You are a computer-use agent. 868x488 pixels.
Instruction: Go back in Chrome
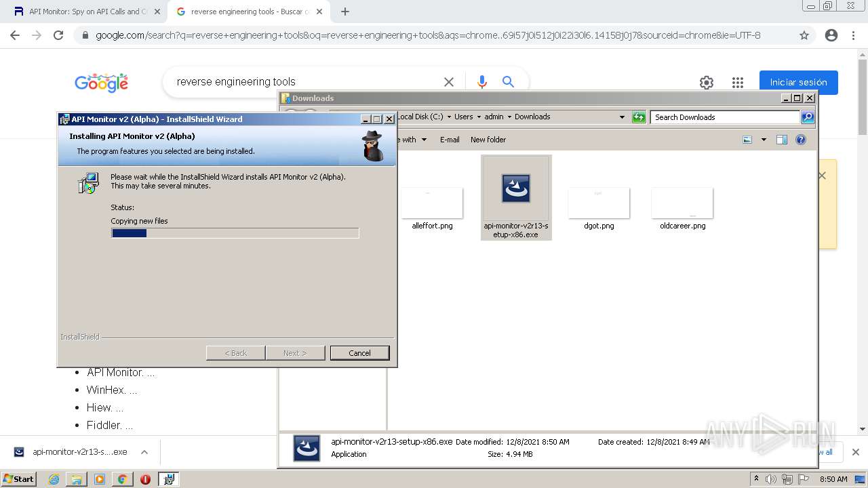[15, 35]
